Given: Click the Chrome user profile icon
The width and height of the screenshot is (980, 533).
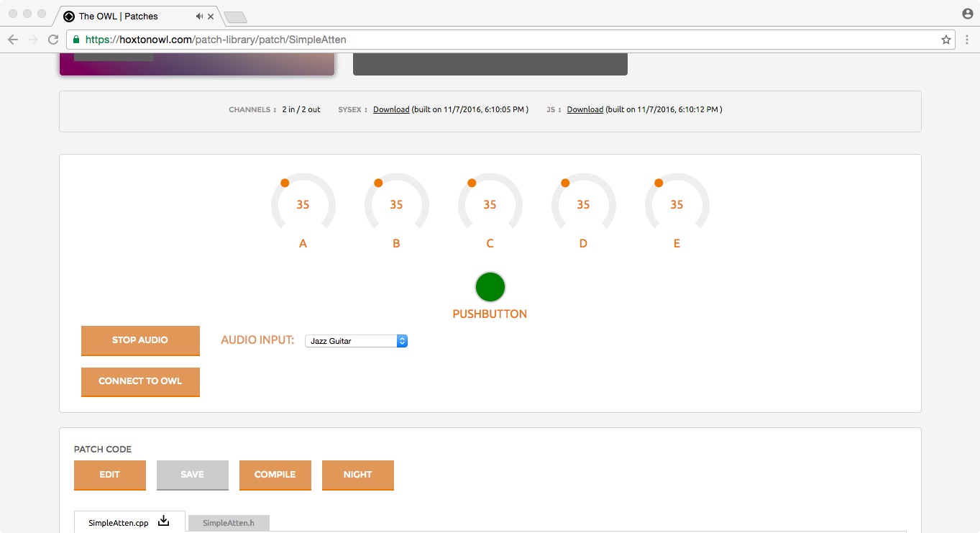Looking at the screenshot, I should point(967,14).
